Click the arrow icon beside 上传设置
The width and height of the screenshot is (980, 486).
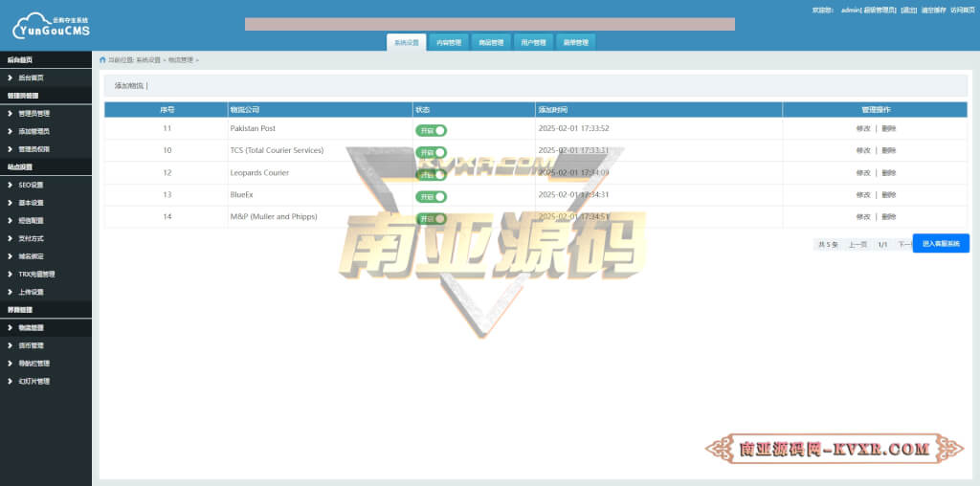click(11, 292)
